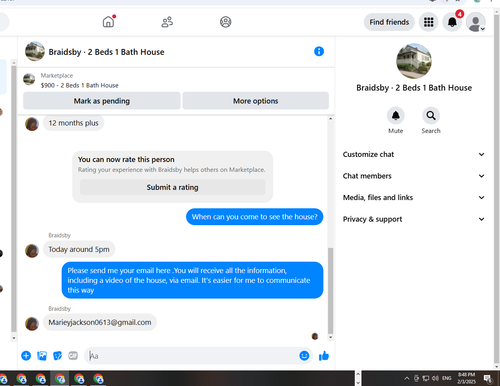Screen dimensions: 500x386
Task: Click the sender avatar beside '12 months plus'
Action: (32, 124)
